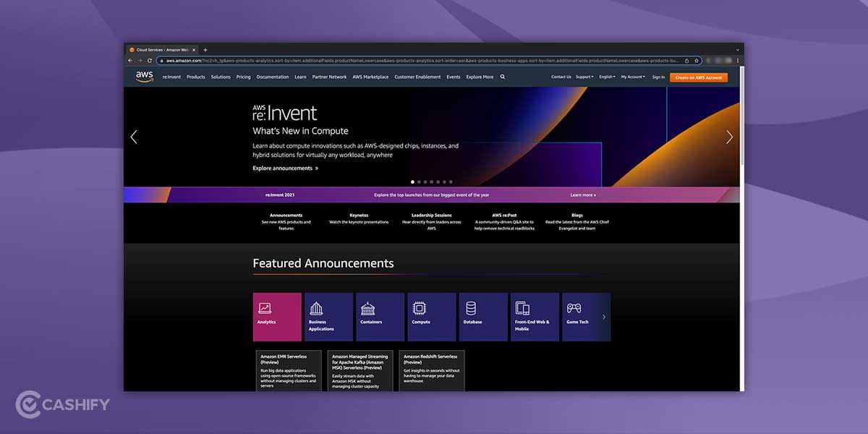Open the Amazon Redshift Serverless (Preview) card

tap(432, 371)
